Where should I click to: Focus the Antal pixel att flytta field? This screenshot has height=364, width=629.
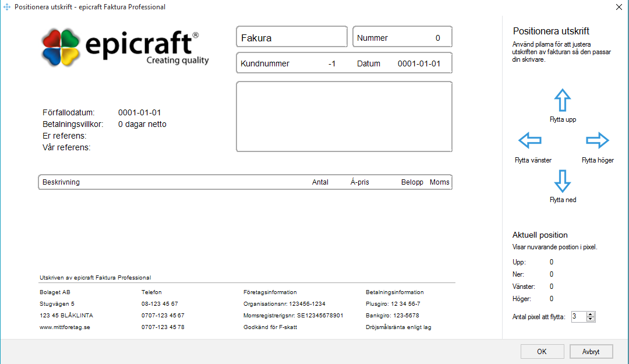pos(579,317)
